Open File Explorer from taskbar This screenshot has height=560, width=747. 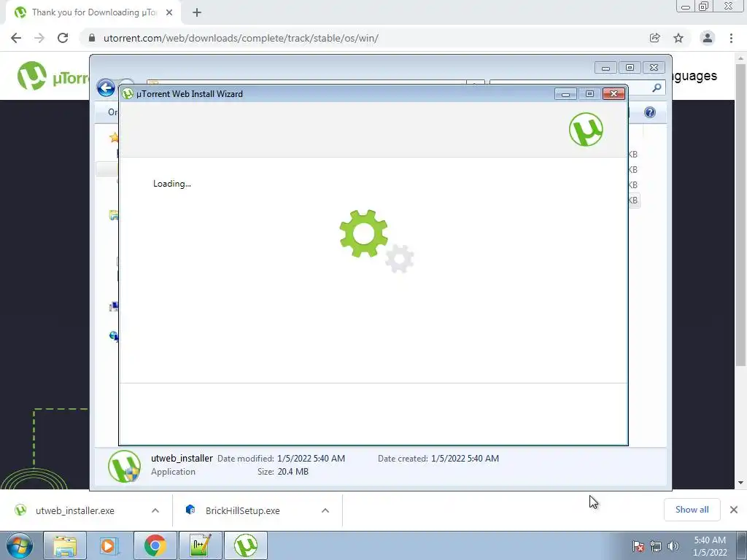tap(65, 545)
